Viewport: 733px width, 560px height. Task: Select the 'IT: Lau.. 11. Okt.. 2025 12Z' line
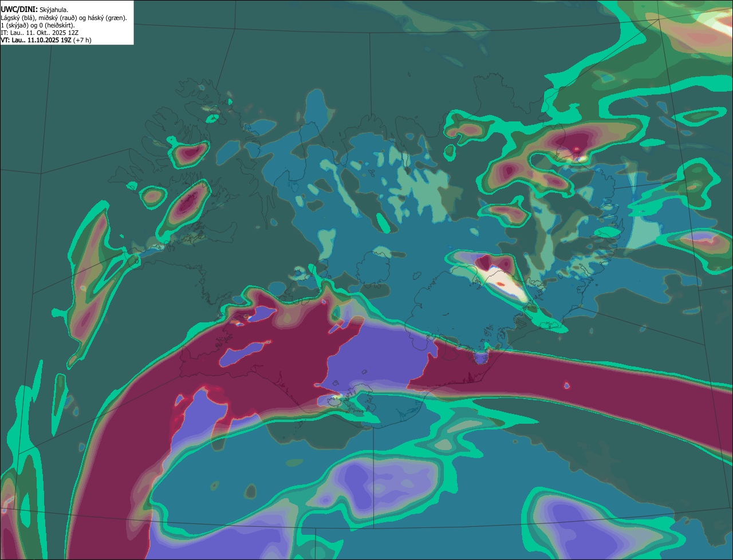tap(40, 33)
